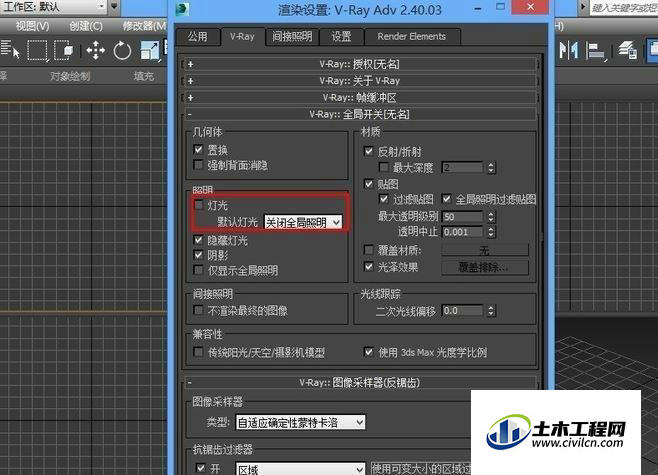The height and width of the screenshot is (475, 658).
Task: Open the image sampler 类型 dropdown
Action: click(300, 423)
